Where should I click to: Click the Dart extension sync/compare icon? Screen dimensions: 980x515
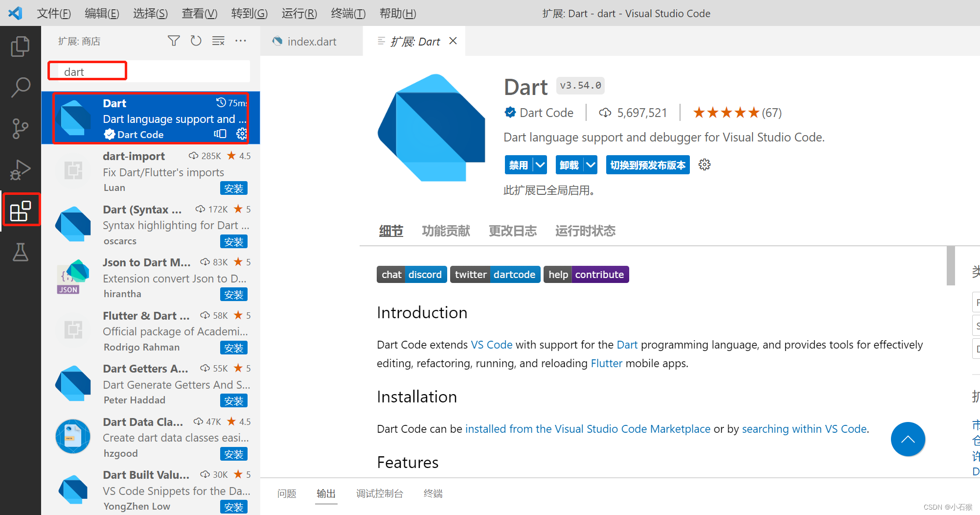(220, 134)
